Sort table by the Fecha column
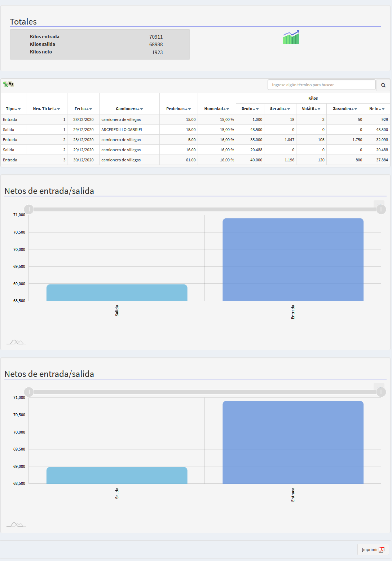Image resolution: width=392 pixels, height=561 pixels. (x=83, y=109)
